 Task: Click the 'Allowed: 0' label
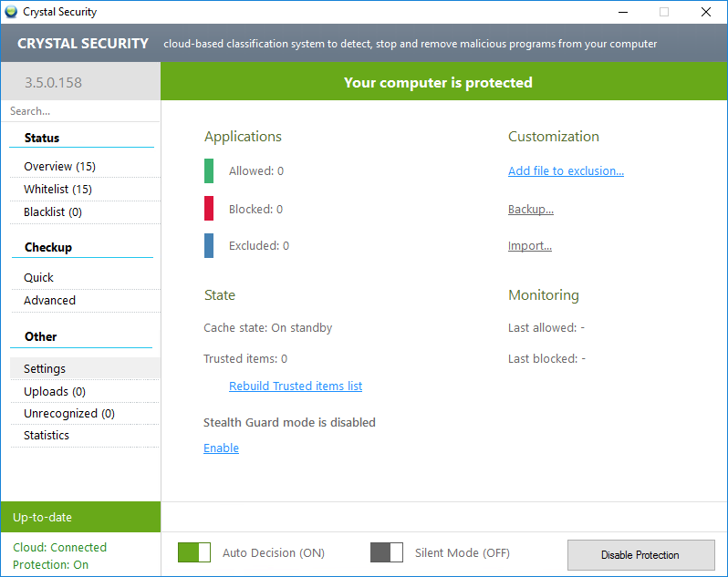[x=256, y=171]
